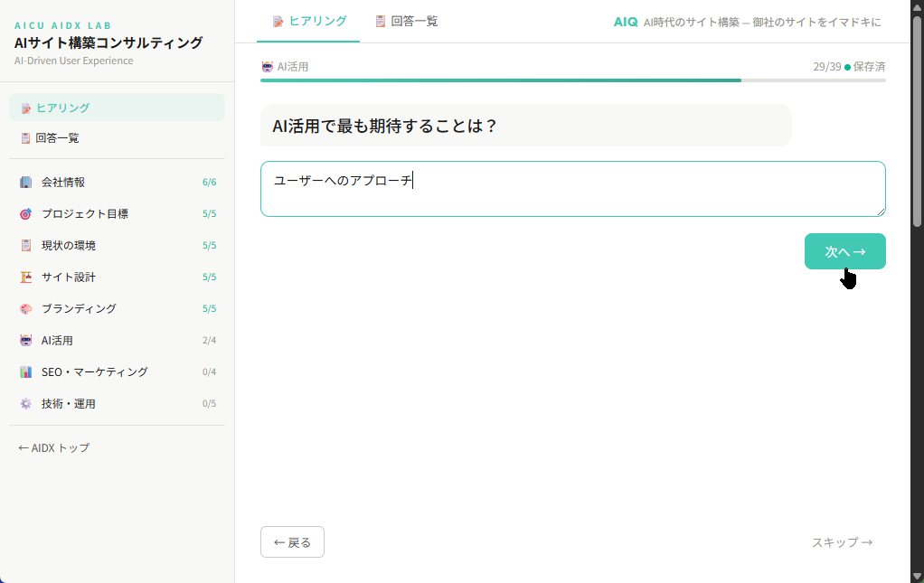
Task: Click the ←AIDX トップ navigation link
Action: pyautogui.click(x=53, y=447)
